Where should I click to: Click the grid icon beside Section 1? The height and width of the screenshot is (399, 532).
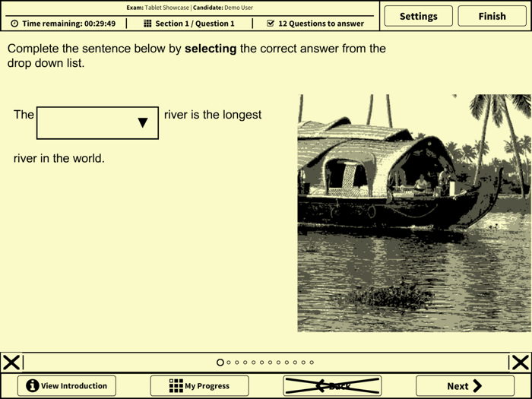coord(147,24)
